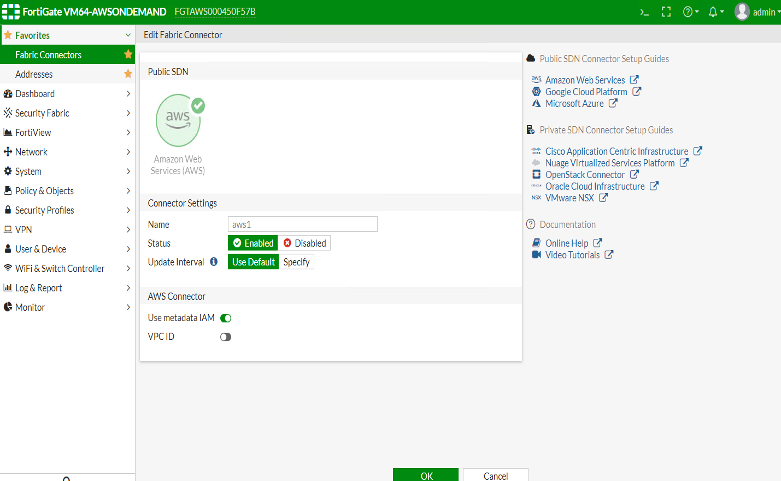This screenshot has width=781, height=481.
Task: Click the Microsoft Azure logo icon
Action: pyautogui.click(x=536, y=104)
